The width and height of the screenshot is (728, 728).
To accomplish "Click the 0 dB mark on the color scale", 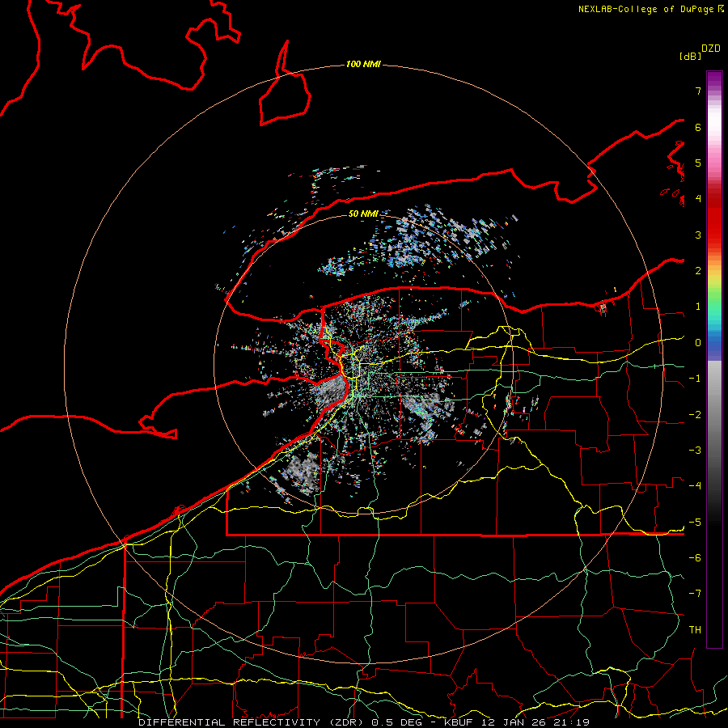I will (x=698, y=343).
